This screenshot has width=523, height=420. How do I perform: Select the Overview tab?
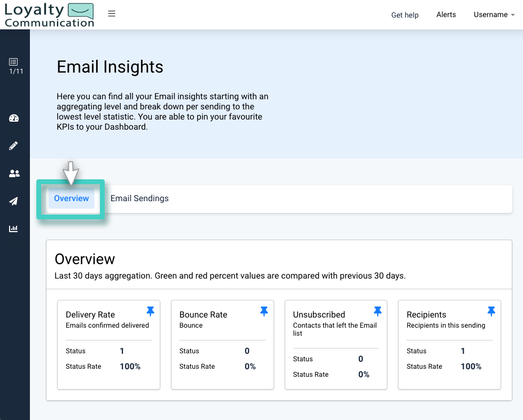[71, 198]
